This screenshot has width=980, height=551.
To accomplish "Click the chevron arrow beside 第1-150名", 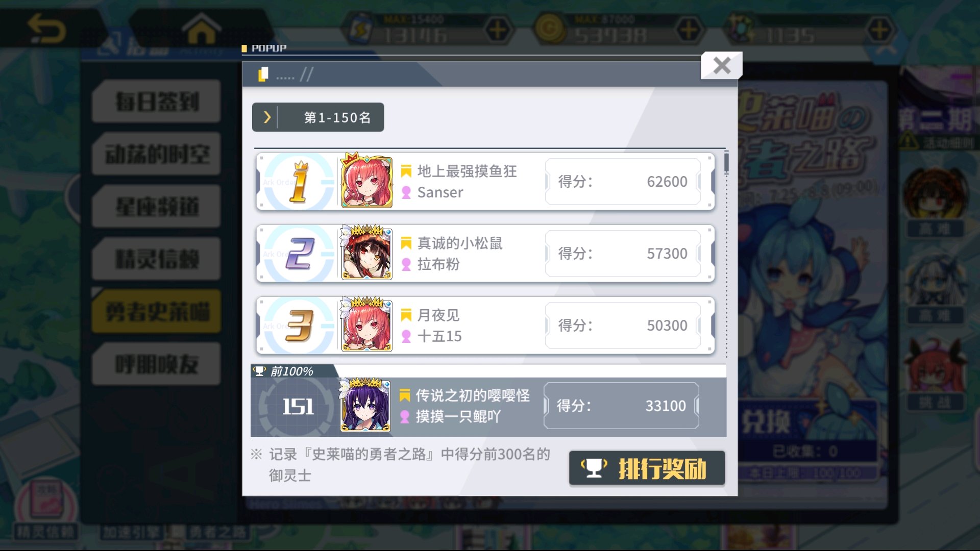I will 266,117.
